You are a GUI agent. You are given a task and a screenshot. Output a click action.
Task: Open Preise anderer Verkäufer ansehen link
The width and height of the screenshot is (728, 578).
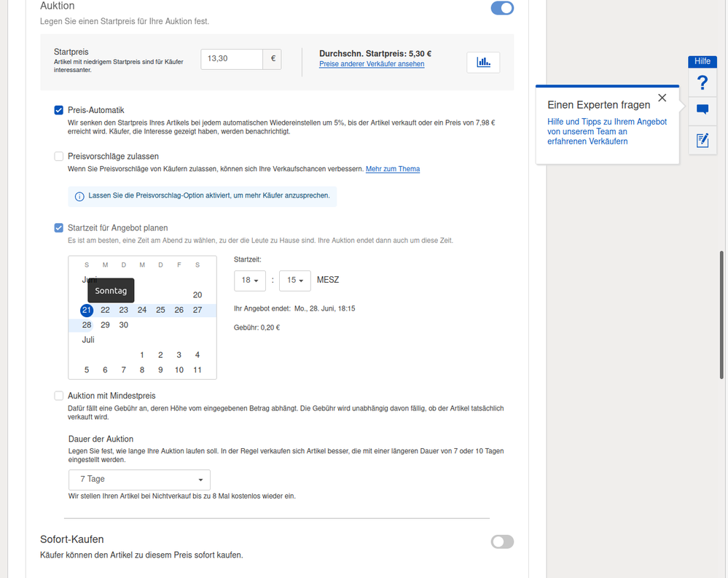point(372,64)
